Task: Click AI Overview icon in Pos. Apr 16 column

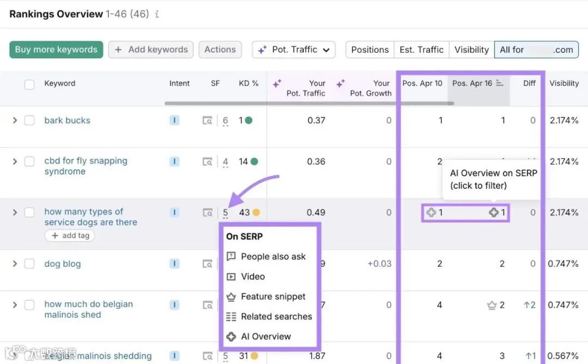Action: click(x=494, y=213)
